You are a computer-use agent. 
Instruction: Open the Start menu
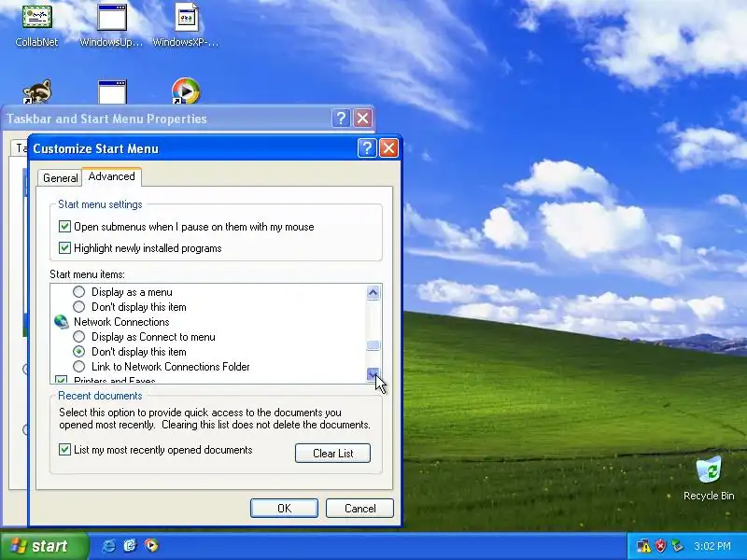pyautogui.click(x=44, y=546)
